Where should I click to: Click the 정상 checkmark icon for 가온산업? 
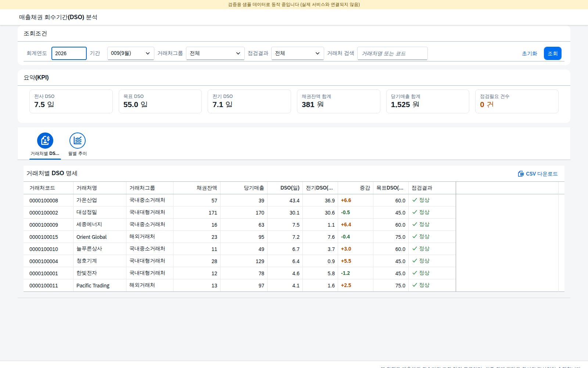(x=415, y=200)
